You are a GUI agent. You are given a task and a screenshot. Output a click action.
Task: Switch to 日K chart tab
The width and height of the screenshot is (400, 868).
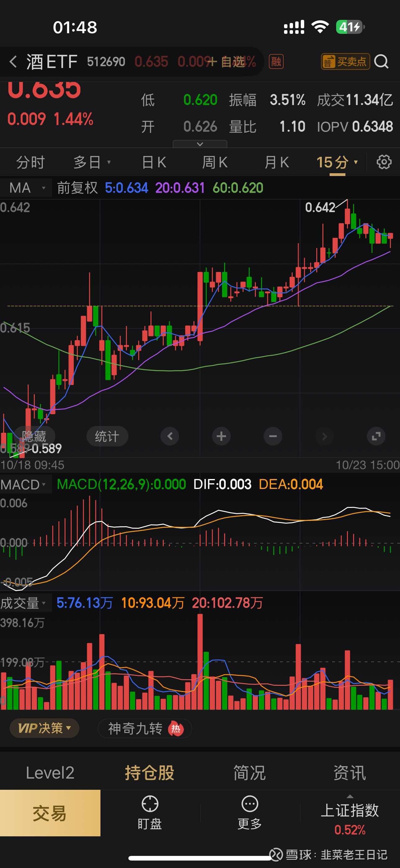coord(154,162)
